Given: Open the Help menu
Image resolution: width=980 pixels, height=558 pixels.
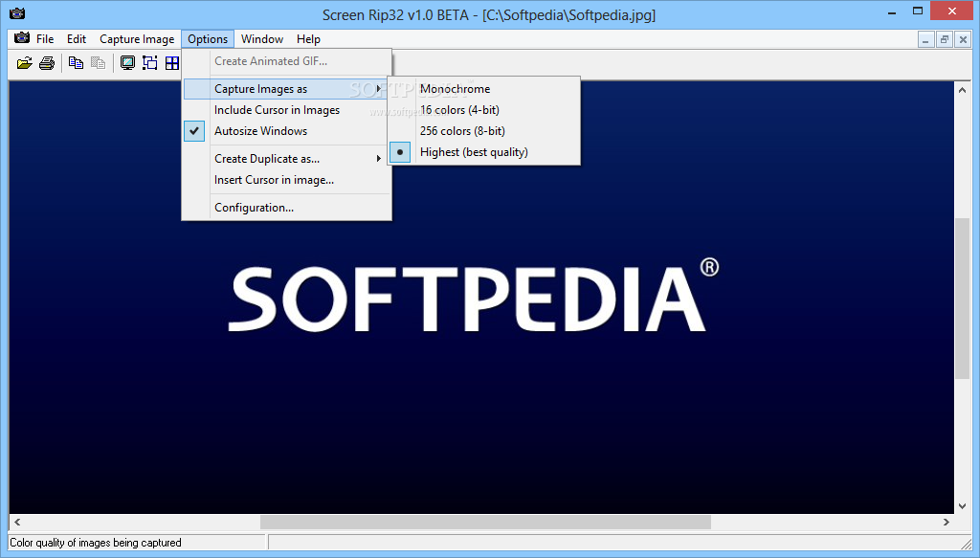Looking at the screenshot, I should [x=308, y=38].
